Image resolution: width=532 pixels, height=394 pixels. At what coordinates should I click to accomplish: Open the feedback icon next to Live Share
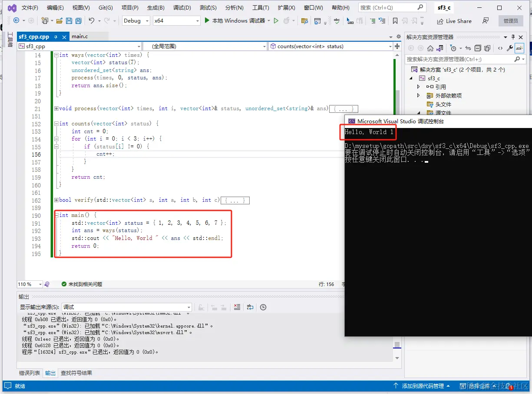click(x=486, y=20)
